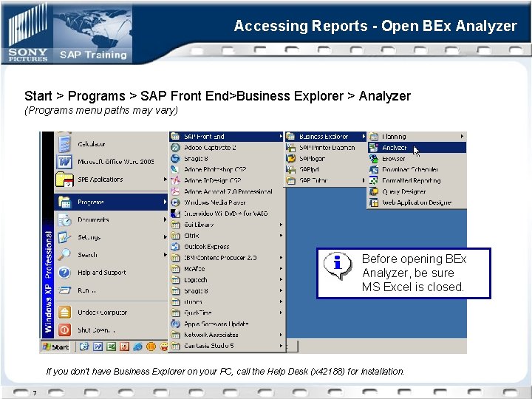Select the SAP Front End menu item

(x=227, y=137)
